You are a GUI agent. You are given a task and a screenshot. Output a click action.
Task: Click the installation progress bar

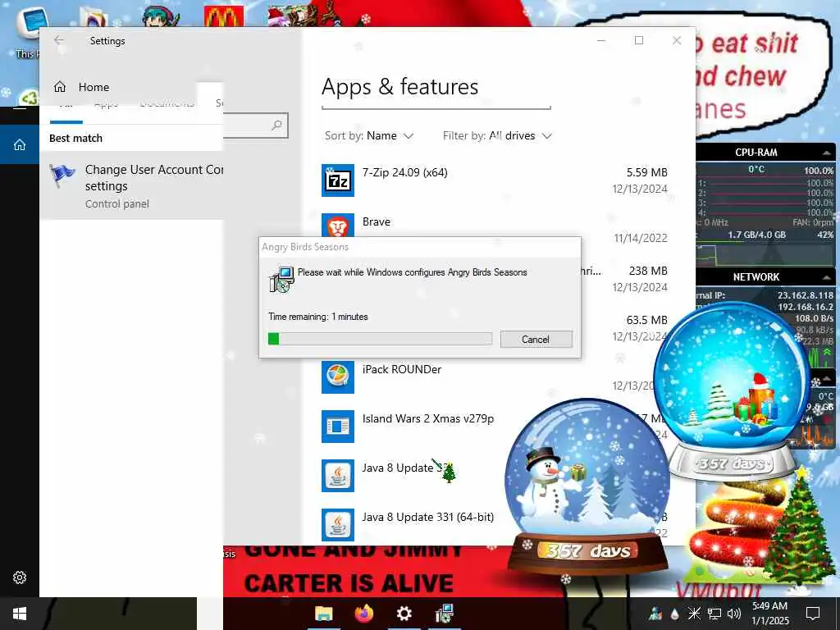[x=380, y=339]
